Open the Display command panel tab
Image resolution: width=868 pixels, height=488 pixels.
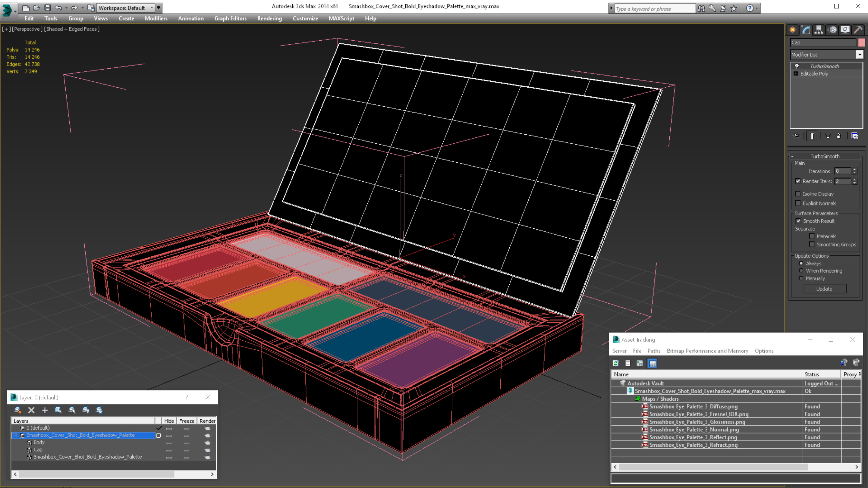pyautogui.click(x=845, y=30)
